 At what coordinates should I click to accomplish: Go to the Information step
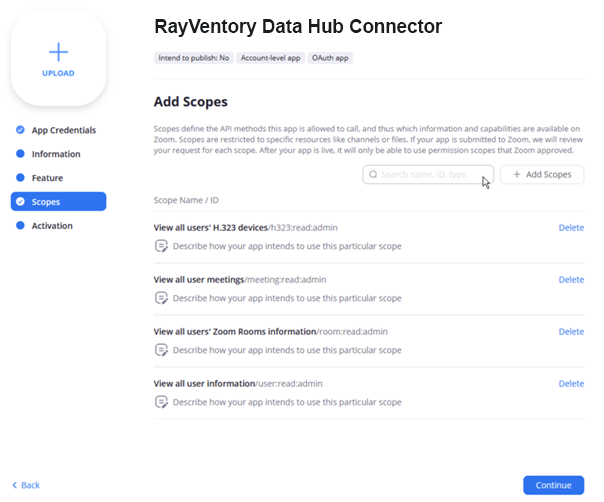click(56, 154)
